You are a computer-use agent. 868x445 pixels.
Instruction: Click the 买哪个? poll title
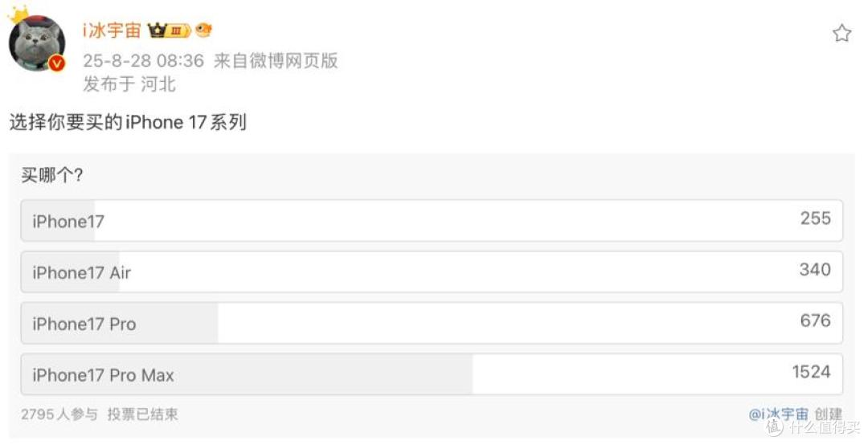point(52,175)
